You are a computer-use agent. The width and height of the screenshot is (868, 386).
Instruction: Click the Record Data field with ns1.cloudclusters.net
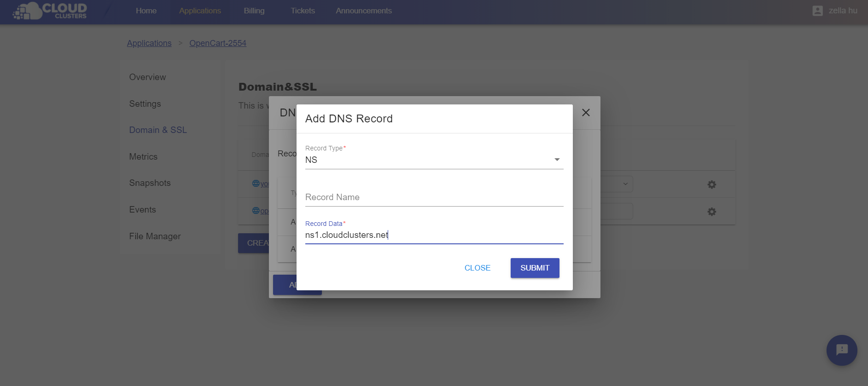tap(434, 235)
